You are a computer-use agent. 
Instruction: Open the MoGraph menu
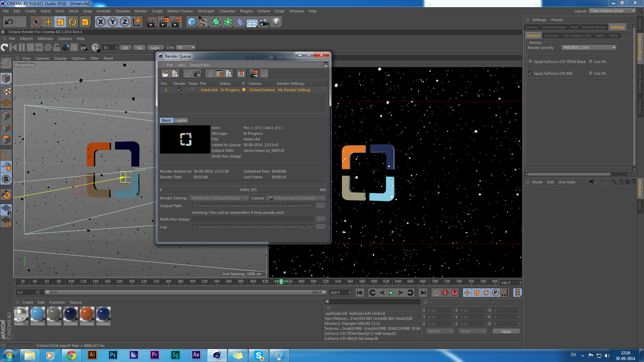pyautogui.click(x=206, y=11)
